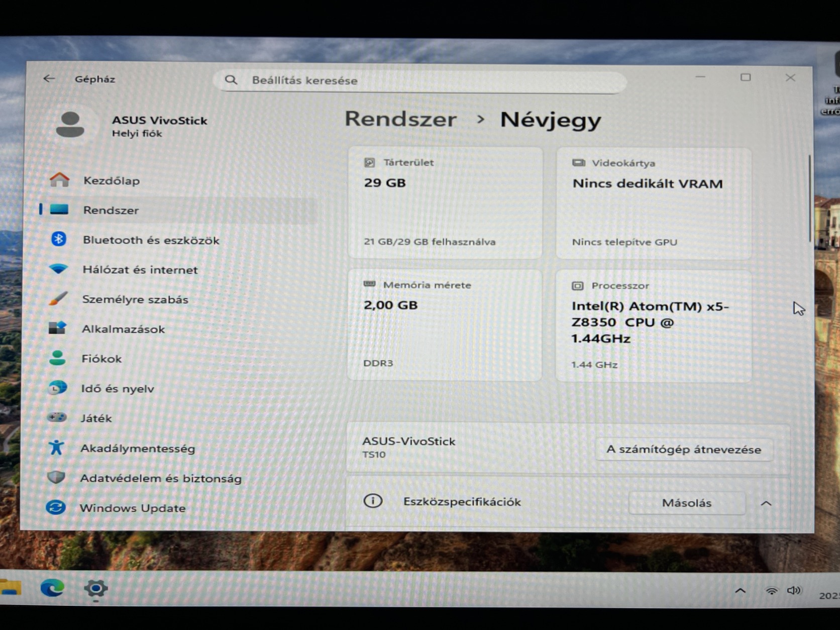Click the Nincs telepítve GPU text
This screenshot has height=630, width=840.
click(x=624, y=242)
